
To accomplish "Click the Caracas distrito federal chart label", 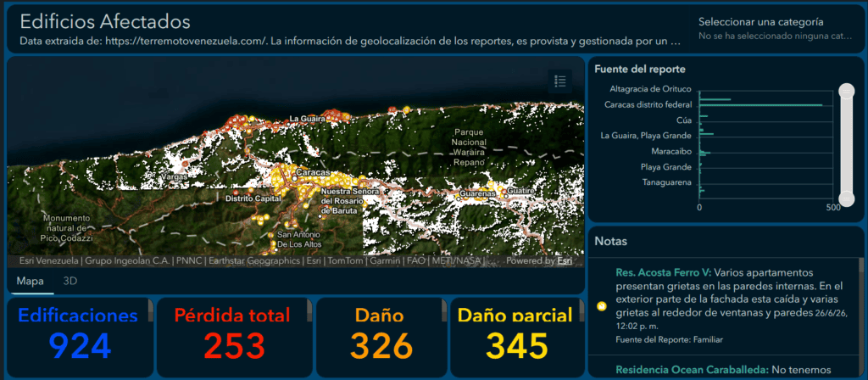I will [x=648, y=104].
